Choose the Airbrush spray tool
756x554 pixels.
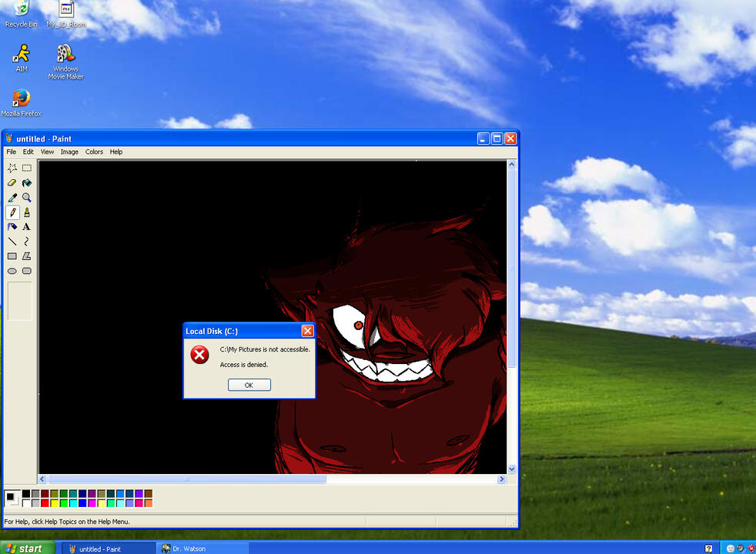(12, 227)
